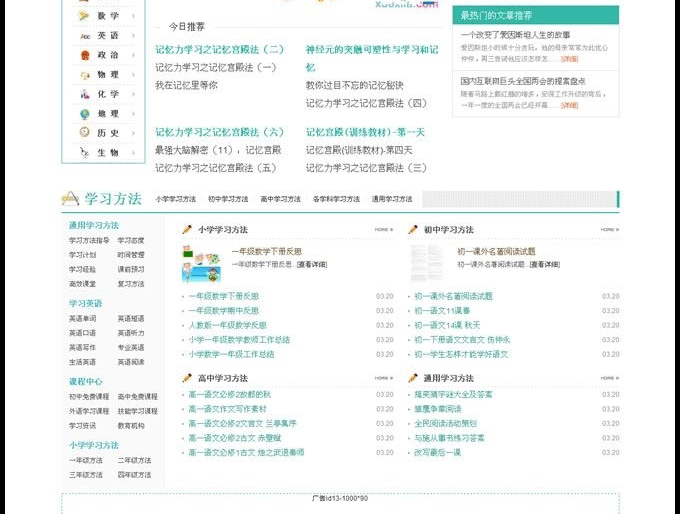
Task: Open 国内互联网巨头全国两会的搜索盘点 article
Action: pos(523,81)
